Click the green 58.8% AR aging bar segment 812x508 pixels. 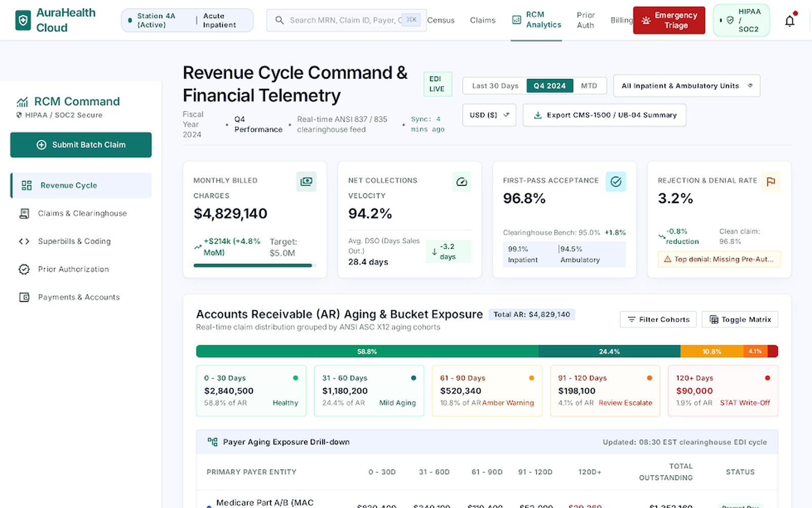tap(367, 352)
